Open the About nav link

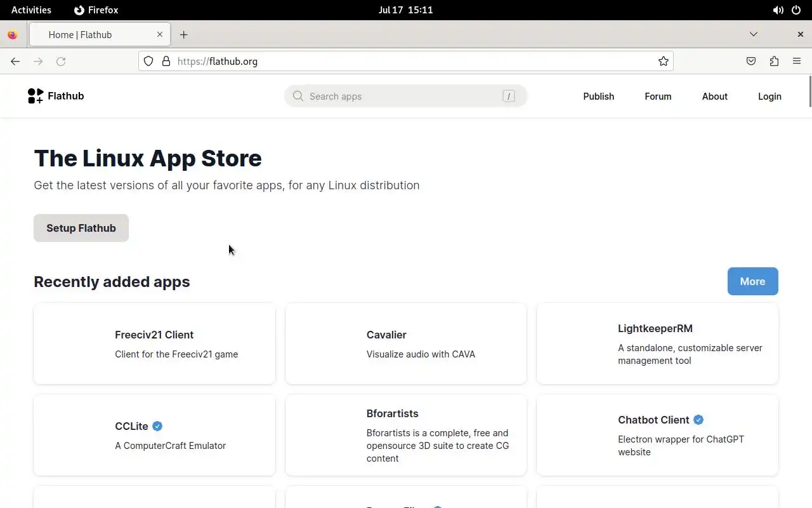tap(715, 97)
